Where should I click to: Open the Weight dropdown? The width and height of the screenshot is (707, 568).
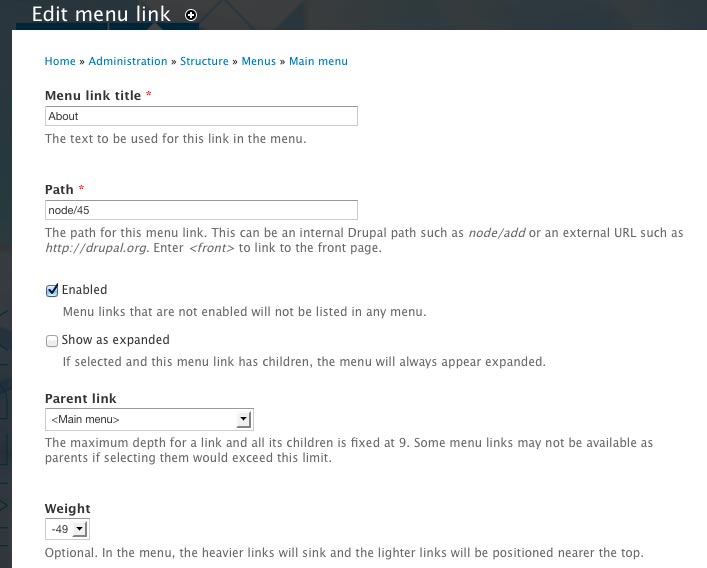click(67, 529)
